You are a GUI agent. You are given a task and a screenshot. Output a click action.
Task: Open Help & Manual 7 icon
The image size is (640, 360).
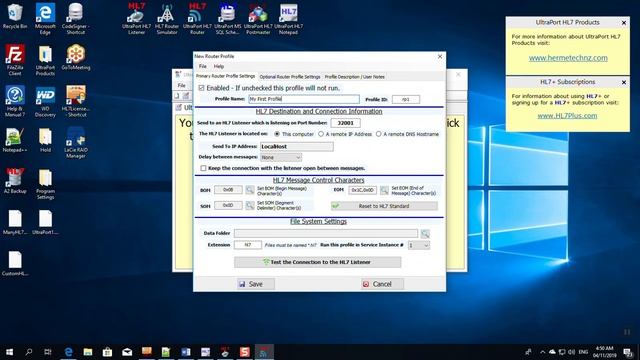coord(15,101)
